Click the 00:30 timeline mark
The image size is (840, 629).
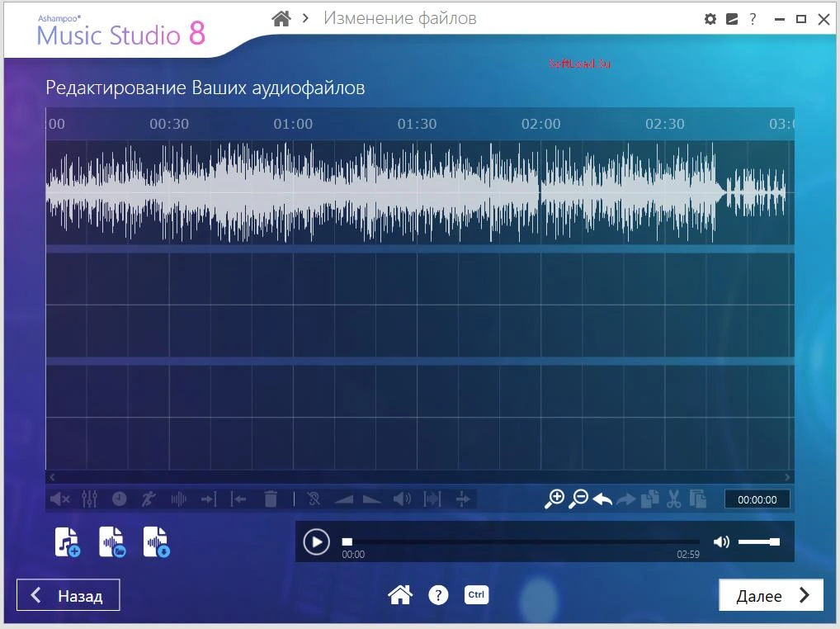(x=169, y=124)
